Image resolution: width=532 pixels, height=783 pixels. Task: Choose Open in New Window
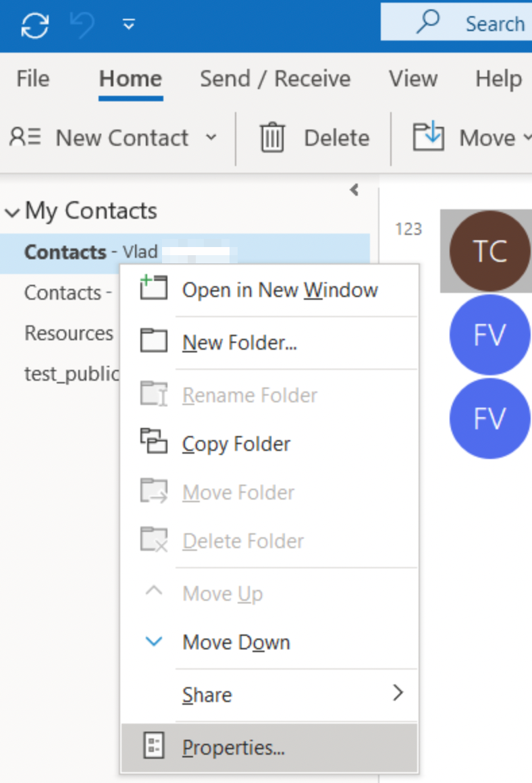click(280, 290)
